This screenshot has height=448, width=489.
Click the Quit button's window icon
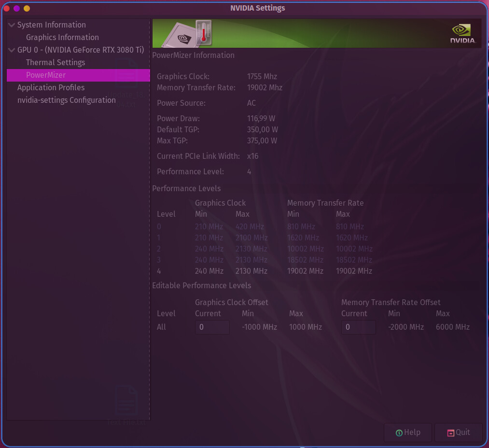point(451,433)
